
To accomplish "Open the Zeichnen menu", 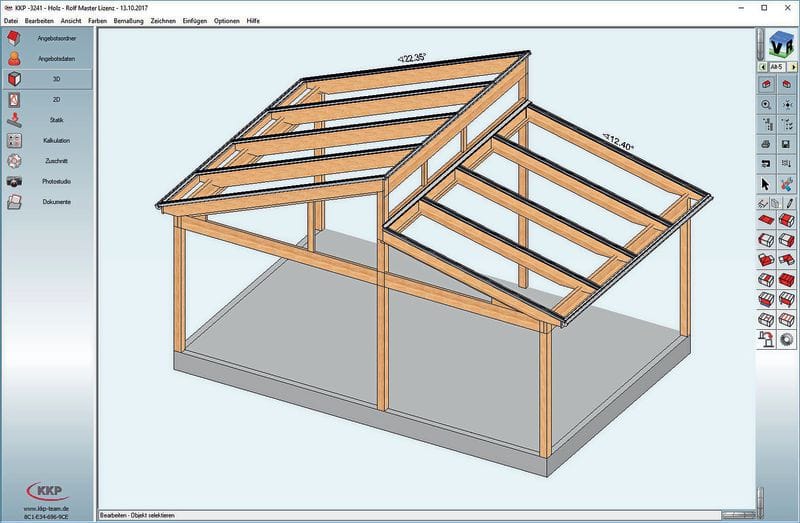I will pos(163,20).
